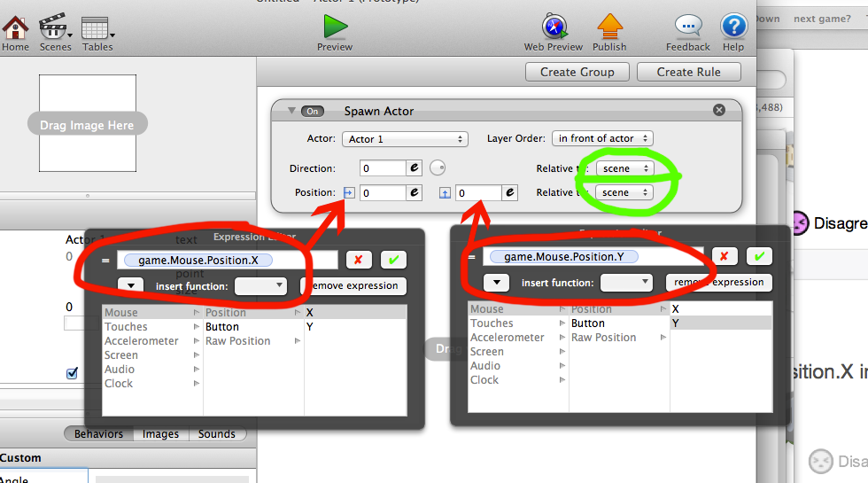868x483 pixels.
Task: Switch to the Sounds tab
Action: click(x=217, y=434)
